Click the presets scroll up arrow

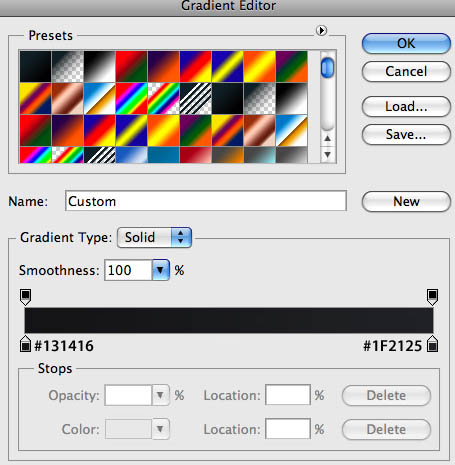(328, 138)
